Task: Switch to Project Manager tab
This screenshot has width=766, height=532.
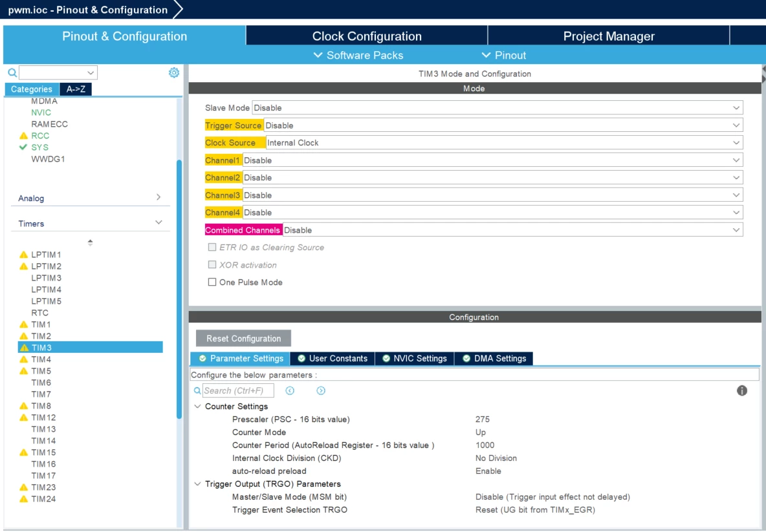Action: 609,36
